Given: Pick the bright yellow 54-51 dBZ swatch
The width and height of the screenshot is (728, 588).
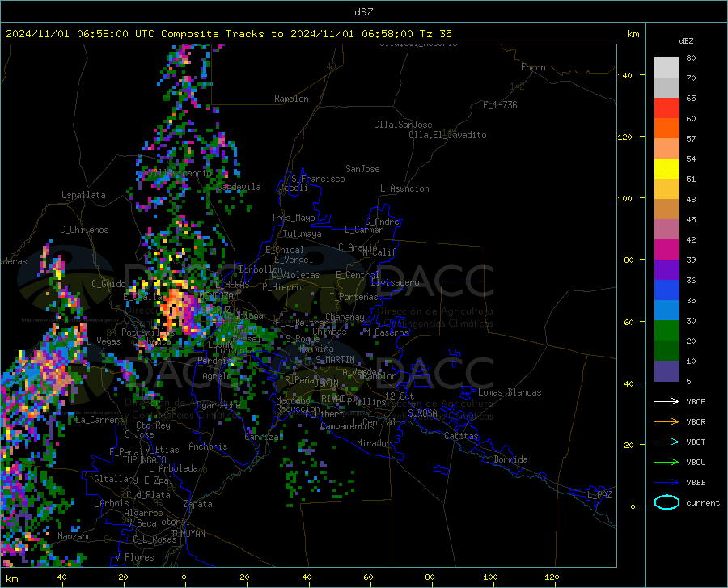Looking at the screenshot, I should click(x=667, y=169).
